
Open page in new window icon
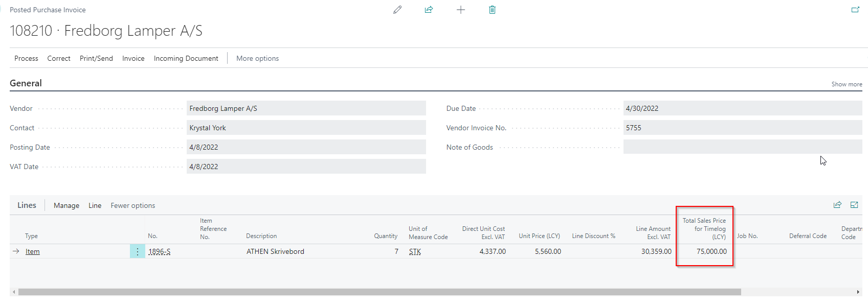855,10
